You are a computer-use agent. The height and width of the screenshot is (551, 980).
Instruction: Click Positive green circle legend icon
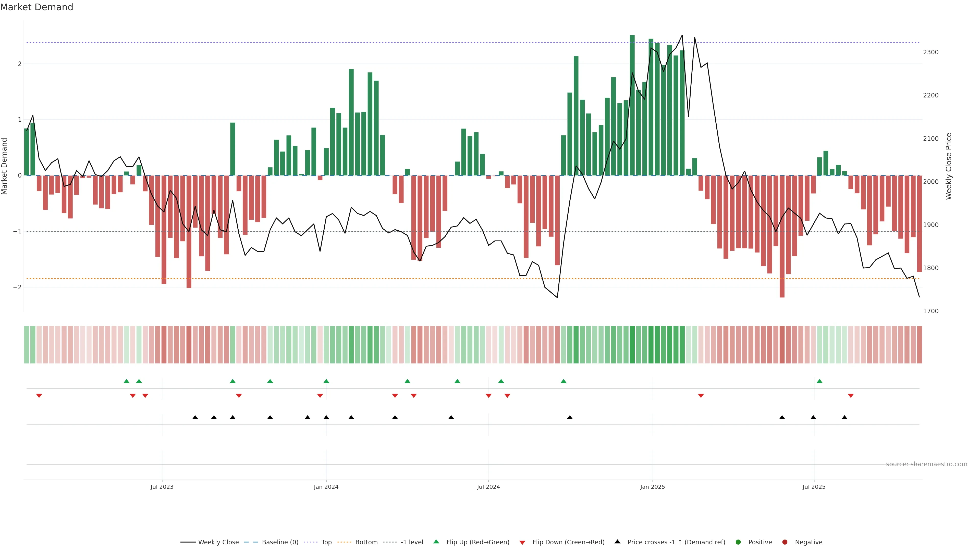pos(738,542)
